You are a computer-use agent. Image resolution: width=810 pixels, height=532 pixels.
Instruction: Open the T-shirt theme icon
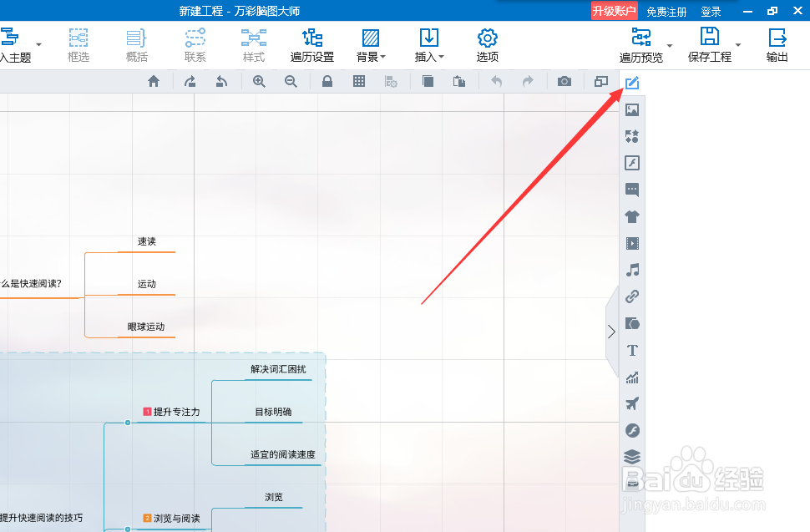[632, 216]
